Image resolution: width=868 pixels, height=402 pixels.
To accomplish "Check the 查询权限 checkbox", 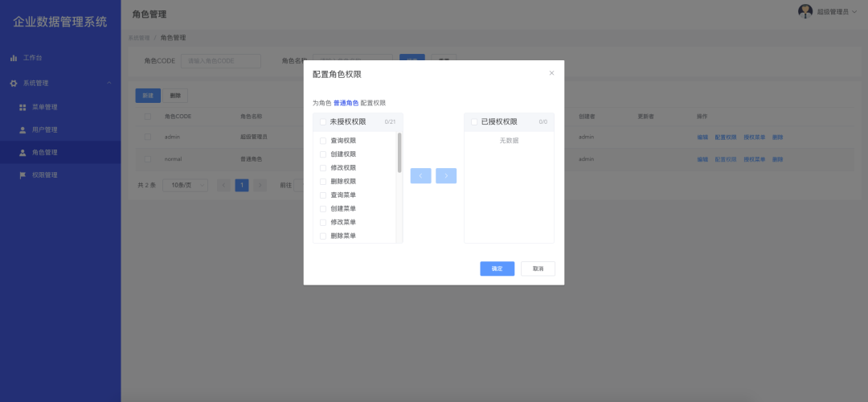I will 323,141.
